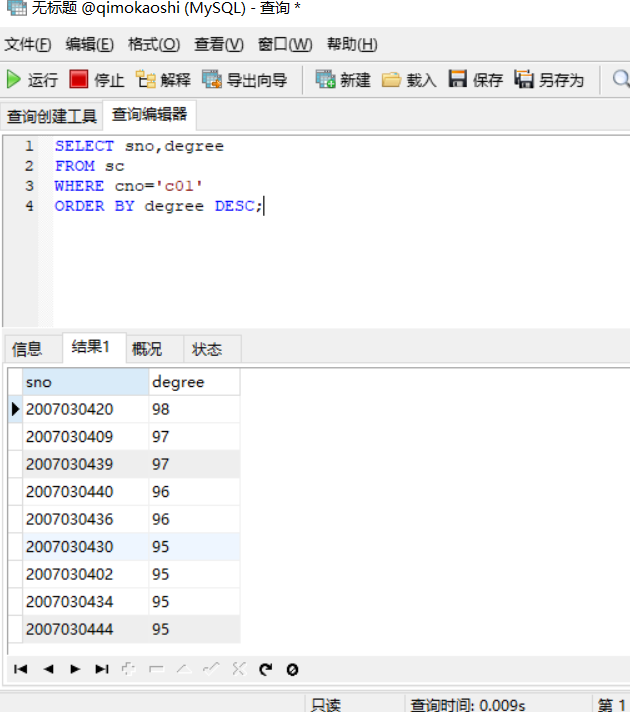Place cursor on FROM sc line
The width and height of the screenshot is (631, 712).
tap(89, 166)
